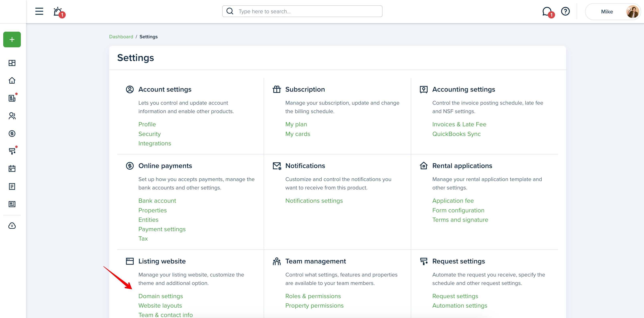Image resolution: width=644 pixels, height=318 pixels.
Task: Focus the search input field
Action: (x=302, y=11)
